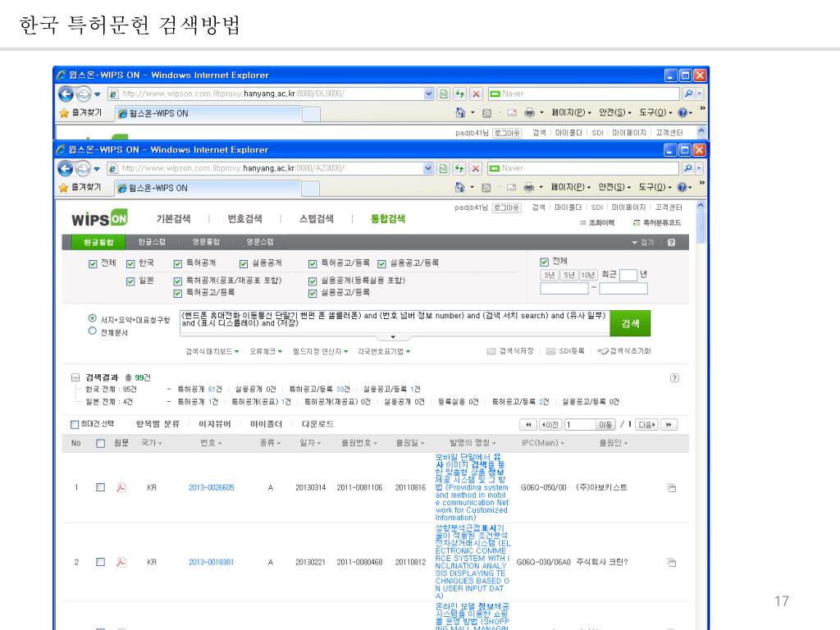
Task: Click help icon beside search results summary
Action: 674,377
